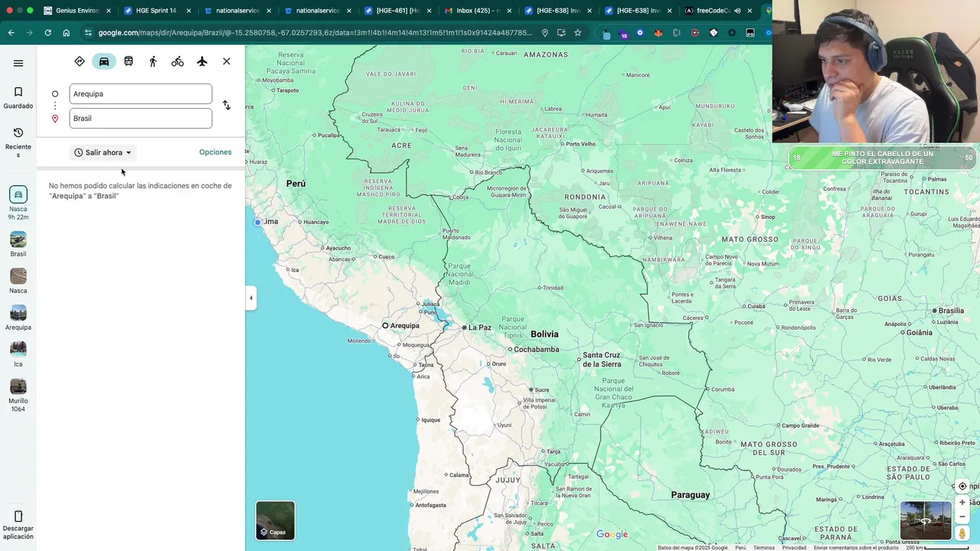Image resolution: width=980 pixels, height=551 pixels.
Task: Open Nasca recent place thumbnail
Action: tap(18, 276)
